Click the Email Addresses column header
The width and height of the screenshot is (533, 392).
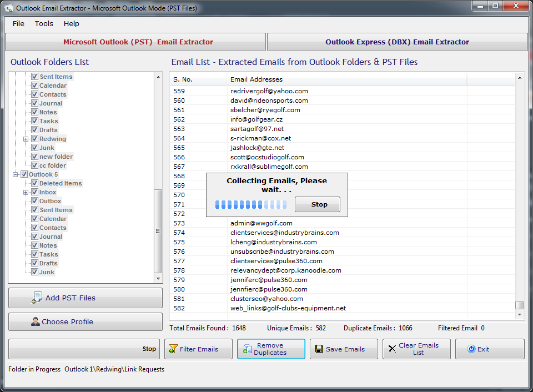pos(346,79)
